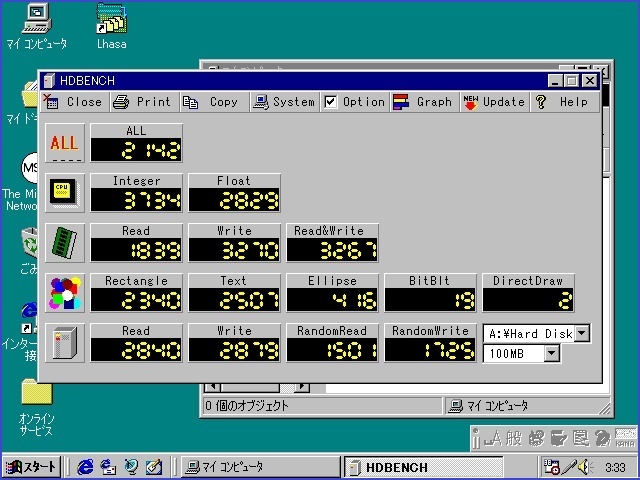Launch Internet Explorer from quick launch
Image resolution: width=640 pixels, height=480 pixels.
85,467
